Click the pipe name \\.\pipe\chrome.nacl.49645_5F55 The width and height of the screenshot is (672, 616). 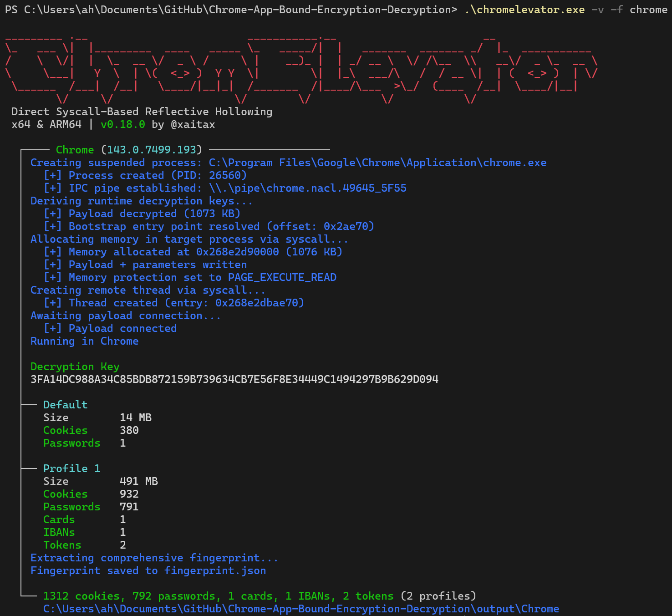tap(308, 188)
